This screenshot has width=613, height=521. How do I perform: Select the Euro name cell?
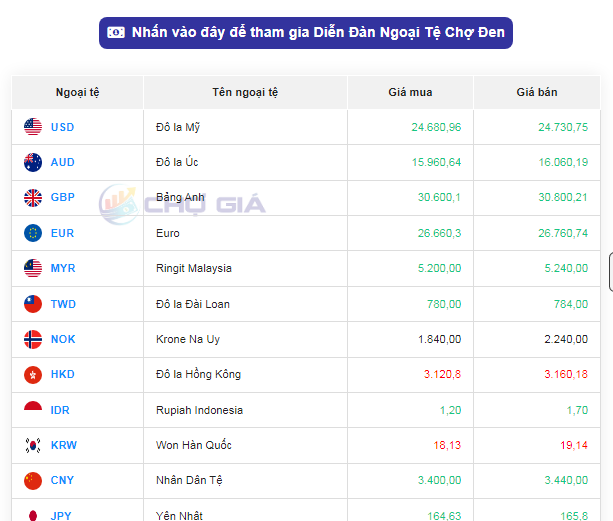pyautogui.click(x=245, y=233)
